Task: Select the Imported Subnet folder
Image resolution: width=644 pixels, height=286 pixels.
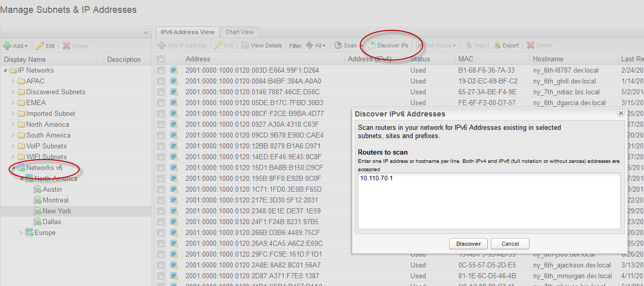Action: pos(51,113)
